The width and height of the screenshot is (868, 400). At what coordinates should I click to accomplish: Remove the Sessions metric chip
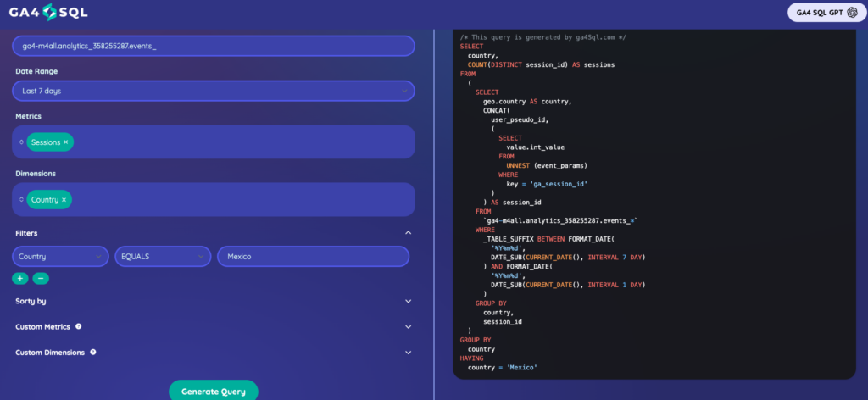[x=66, y=142]
